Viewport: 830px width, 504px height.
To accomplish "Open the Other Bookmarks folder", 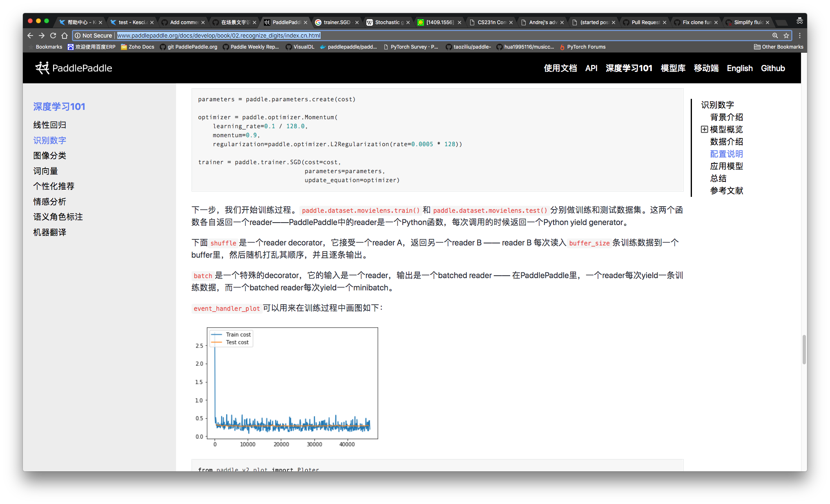I will point(778,47).
